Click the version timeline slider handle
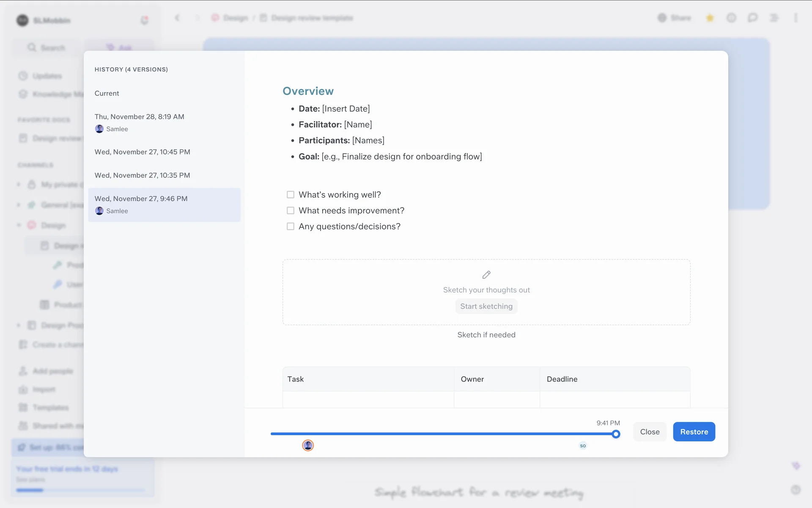812x508 pixels. click(616, 434)
